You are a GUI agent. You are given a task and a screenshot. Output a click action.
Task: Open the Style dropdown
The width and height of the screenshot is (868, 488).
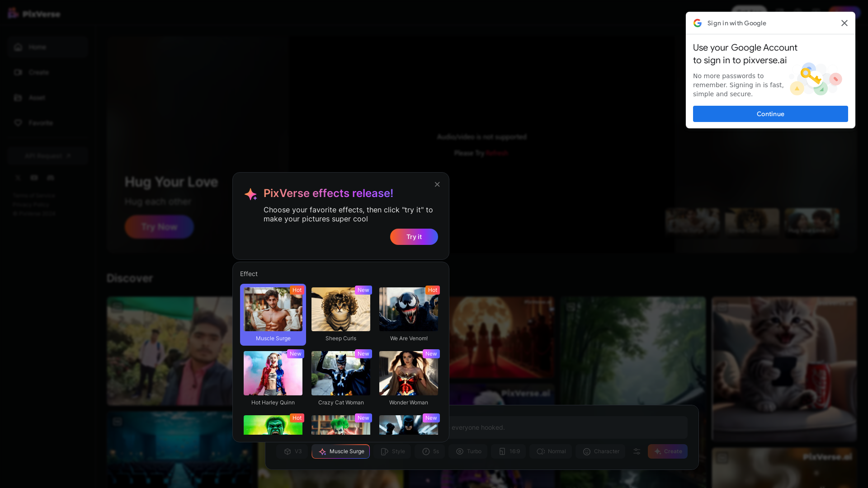pos(392,451)
